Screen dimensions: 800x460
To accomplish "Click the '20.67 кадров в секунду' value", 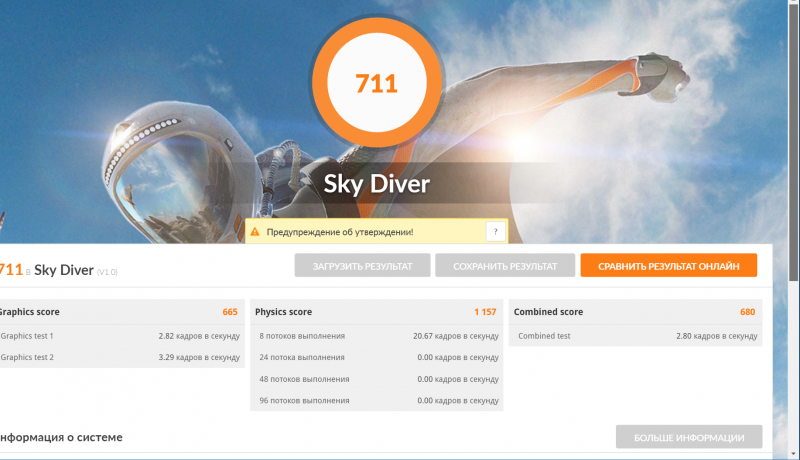I will pyautogui.click(x=456, y=336).
